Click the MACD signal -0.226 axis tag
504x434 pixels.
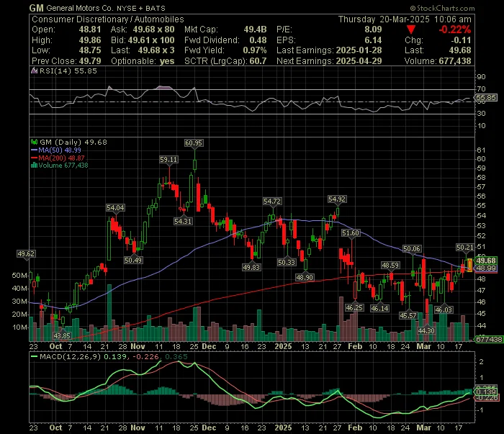coord(487,398)
